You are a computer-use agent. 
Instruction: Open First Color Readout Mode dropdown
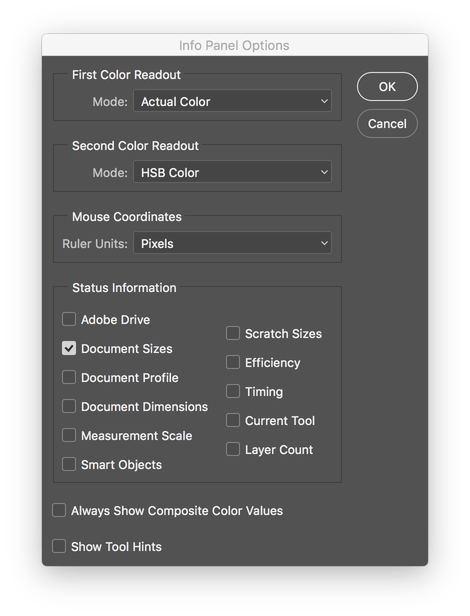232,101
